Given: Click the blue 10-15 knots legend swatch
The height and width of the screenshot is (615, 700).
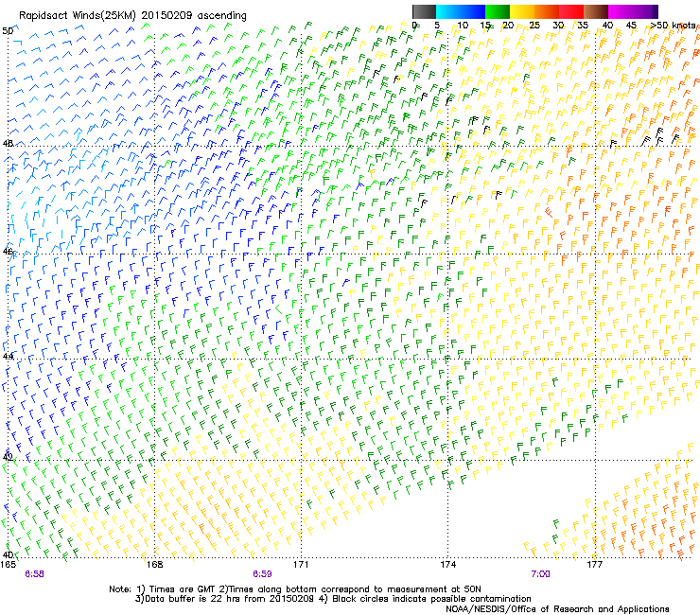Looking at the screenshot, I should (473, 11).
